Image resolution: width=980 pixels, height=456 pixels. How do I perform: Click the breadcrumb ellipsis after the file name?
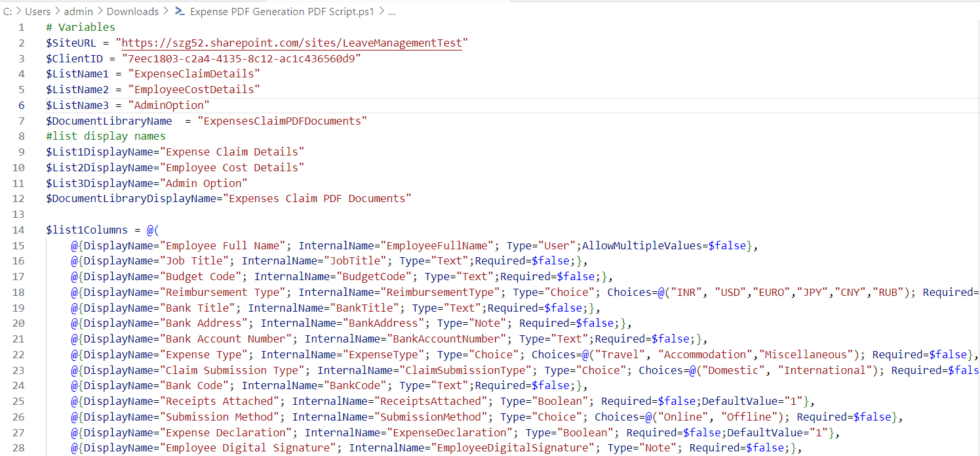pos(391,11)
